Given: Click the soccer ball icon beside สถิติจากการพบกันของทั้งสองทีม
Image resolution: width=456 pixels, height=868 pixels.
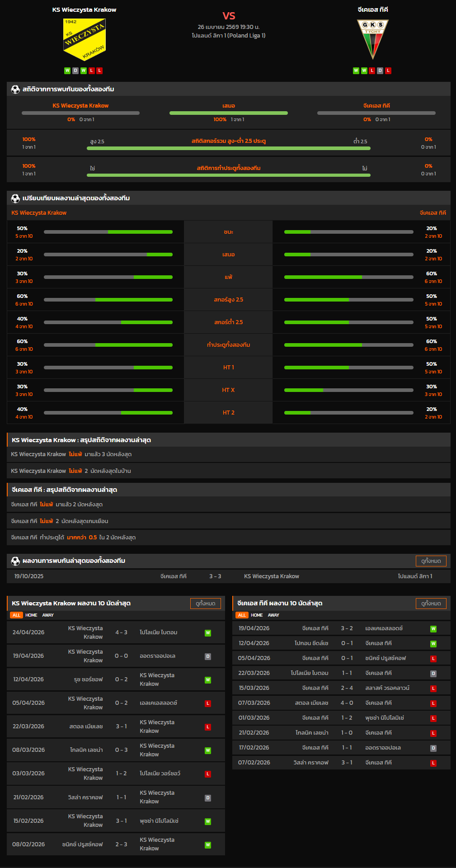Looking at the screenshot, I should (x=15, y=89).
